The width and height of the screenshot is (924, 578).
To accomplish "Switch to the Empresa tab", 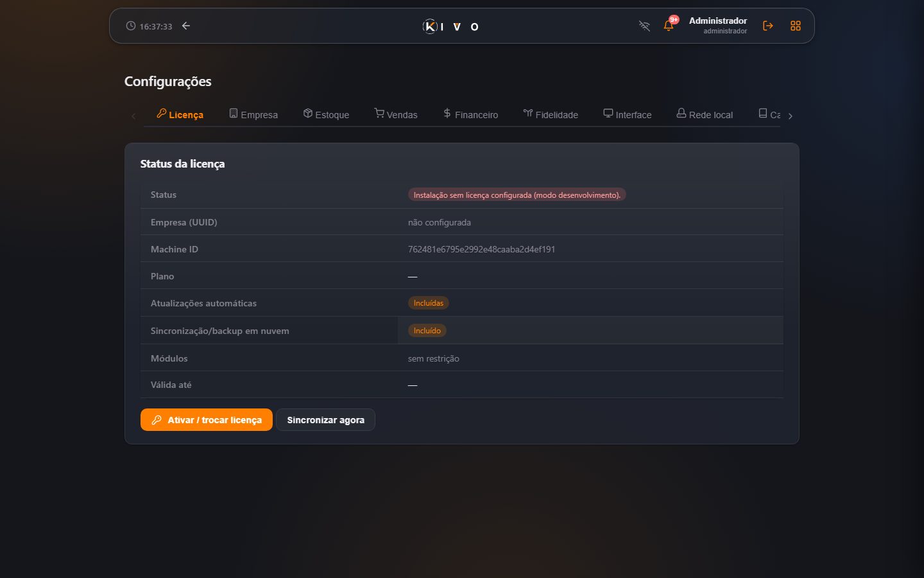I will [253, 114].
